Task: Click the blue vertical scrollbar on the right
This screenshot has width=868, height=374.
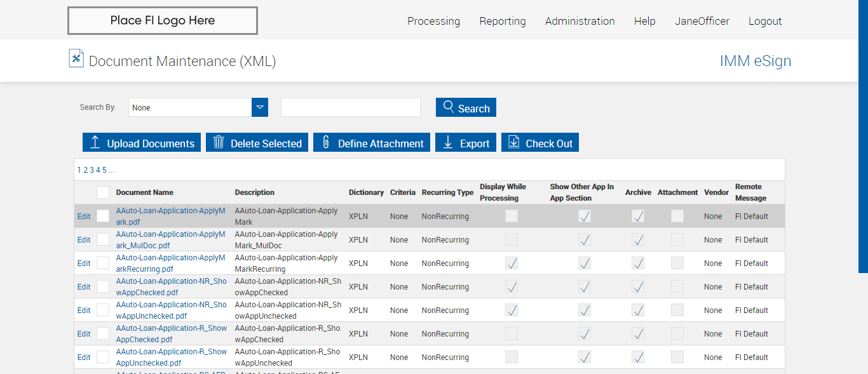Action: 863,137
